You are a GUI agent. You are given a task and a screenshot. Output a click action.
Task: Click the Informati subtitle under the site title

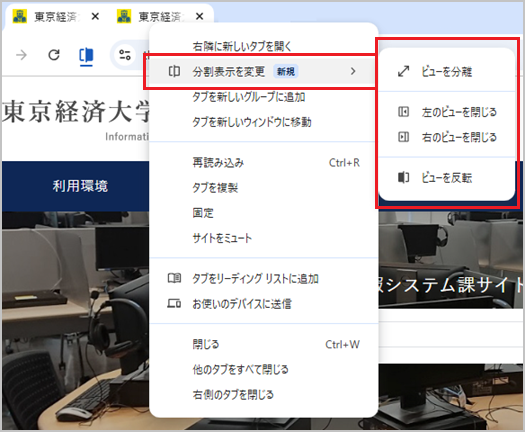click(127, 137)
